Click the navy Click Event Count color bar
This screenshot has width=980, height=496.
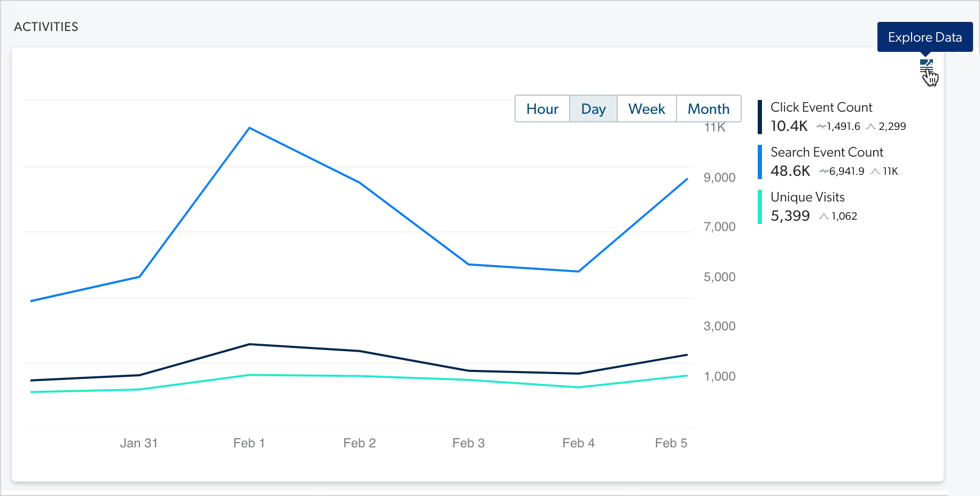759,117
